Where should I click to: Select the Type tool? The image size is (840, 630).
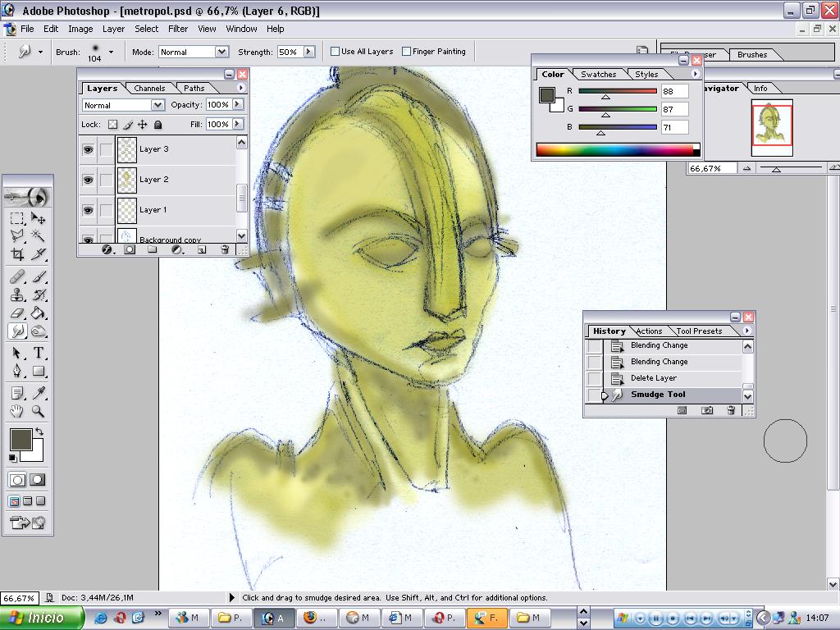point(38,353)
